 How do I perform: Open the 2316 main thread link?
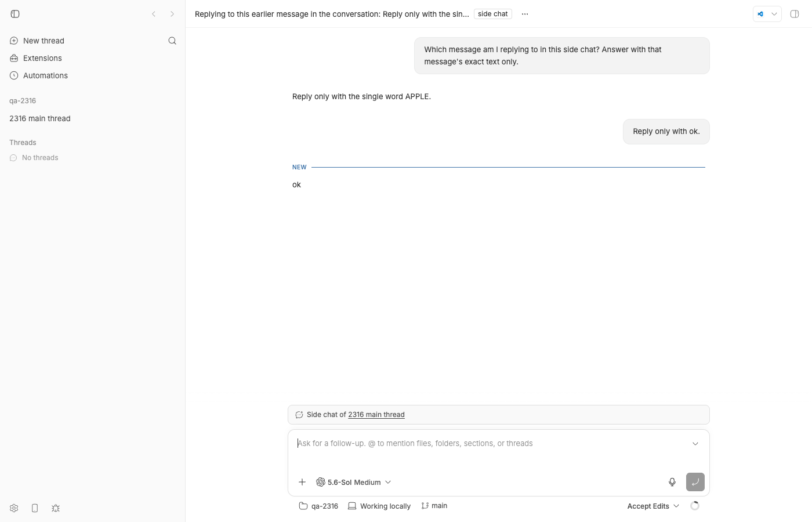pyautogui.click(x=376, y=415)
